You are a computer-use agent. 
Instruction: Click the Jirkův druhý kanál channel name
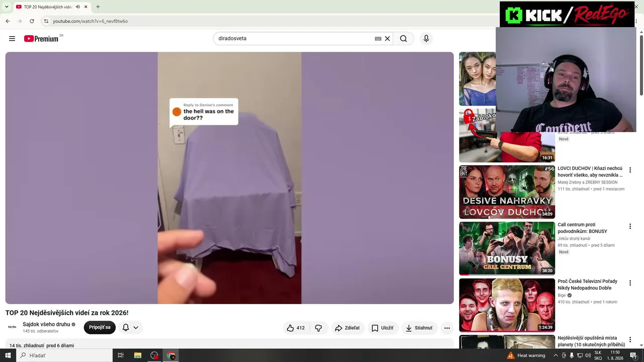[574, 239]
